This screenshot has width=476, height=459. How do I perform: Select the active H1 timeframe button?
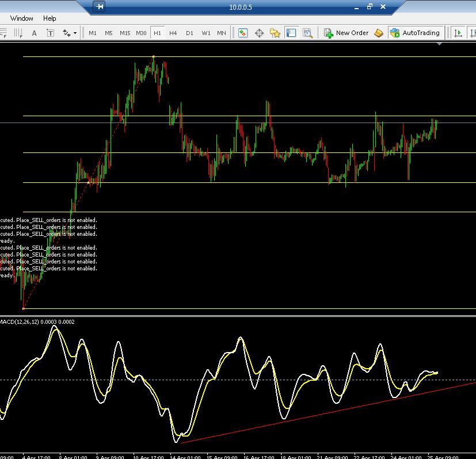click(x=157, y=33)
